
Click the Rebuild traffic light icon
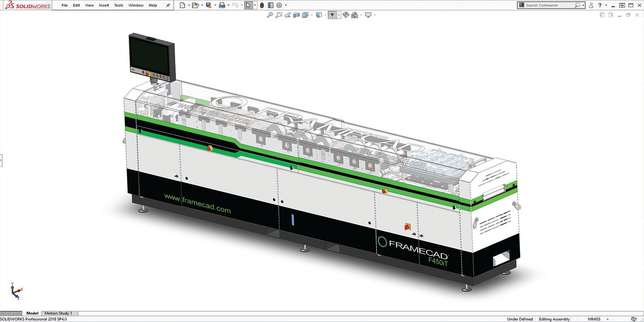(262, 5)
